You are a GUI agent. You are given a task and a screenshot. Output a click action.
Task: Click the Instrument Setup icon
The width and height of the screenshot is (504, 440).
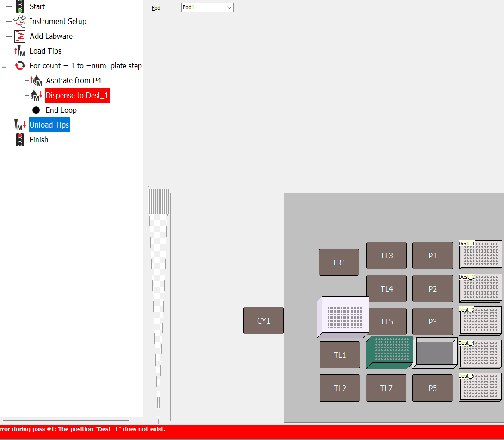pos(19,21)
